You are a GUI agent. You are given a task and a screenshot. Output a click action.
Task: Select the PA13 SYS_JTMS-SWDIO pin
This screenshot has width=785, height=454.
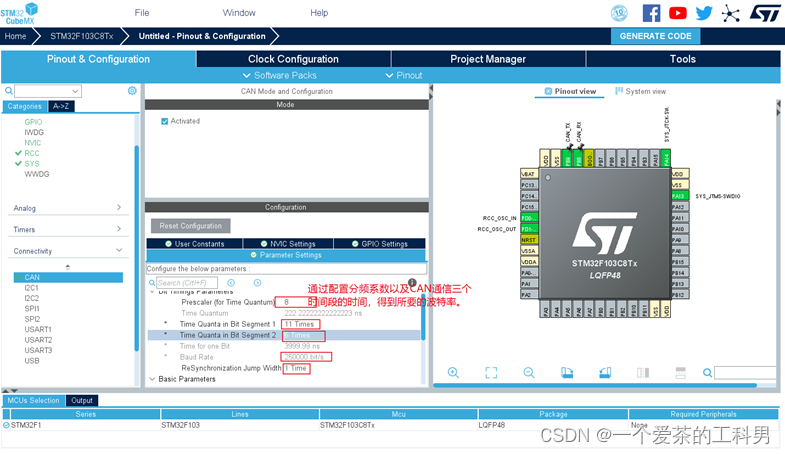(x=680, y=196)
